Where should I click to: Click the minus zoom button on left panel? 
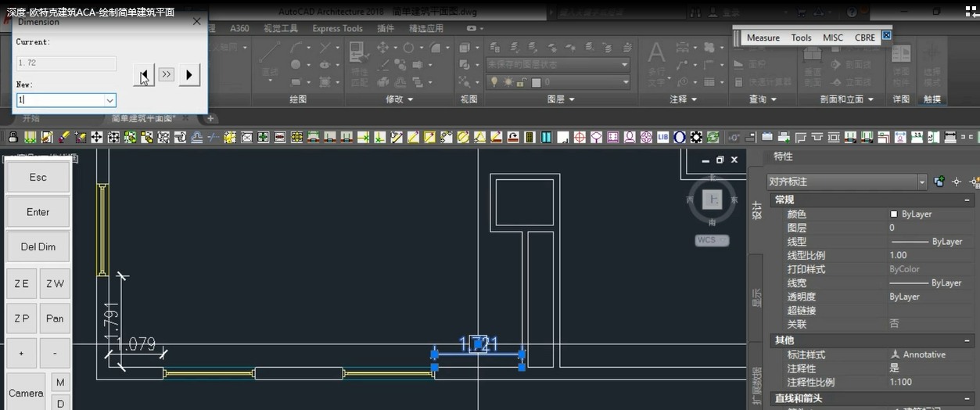pyautogui.click(x=55, y=354)
